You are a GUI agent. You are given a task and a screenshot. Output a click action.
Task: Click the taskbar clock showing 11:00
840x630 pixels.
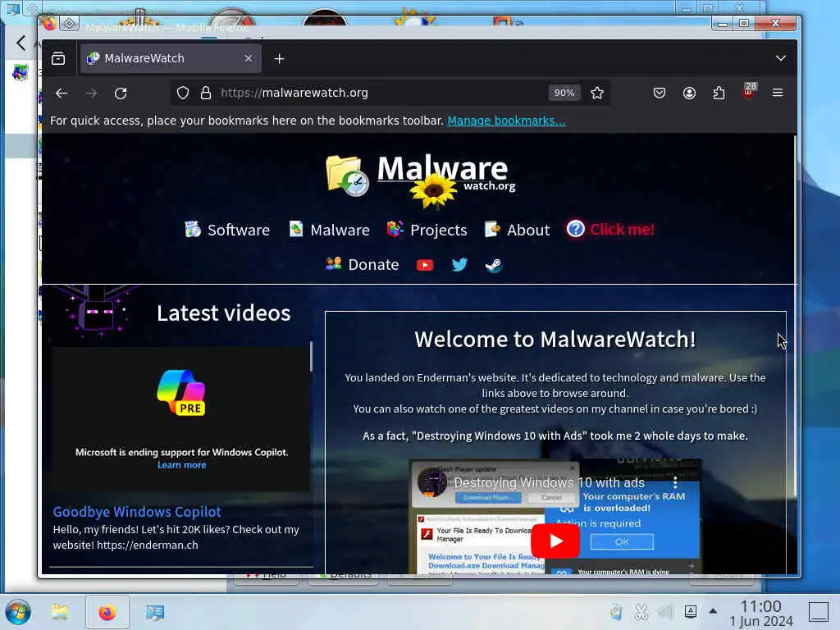pyautogui.click(x=760, y=614)
